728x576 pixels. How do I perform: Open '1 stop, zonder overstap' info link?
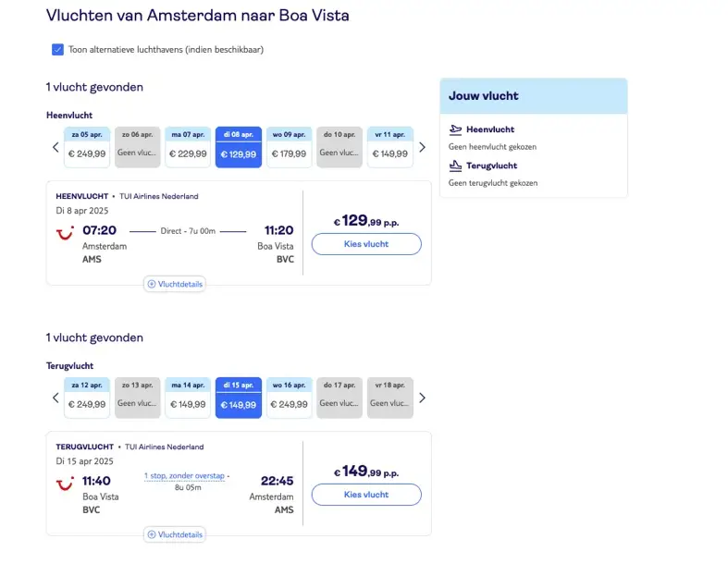click(x=184, y=476)
